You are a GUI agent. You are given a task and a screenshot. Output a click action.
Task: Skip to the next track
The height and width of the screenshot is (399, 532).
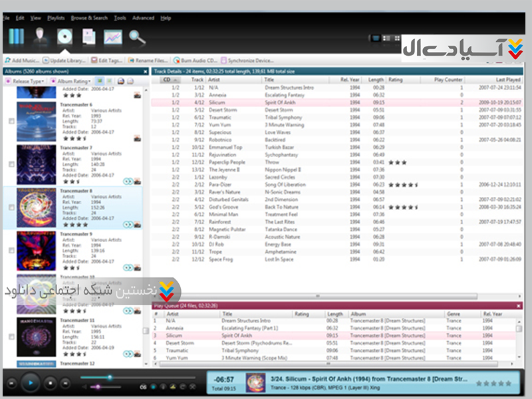(66, 383)
